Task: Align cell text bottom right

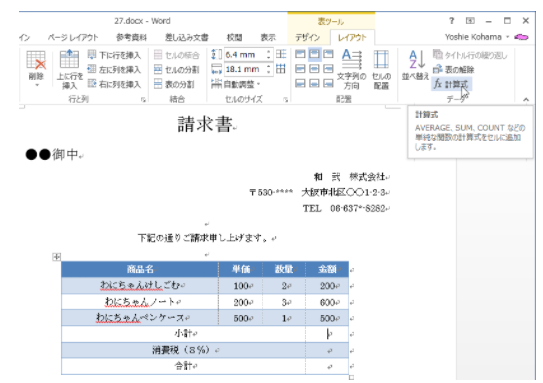Action: tap(328, 83)
